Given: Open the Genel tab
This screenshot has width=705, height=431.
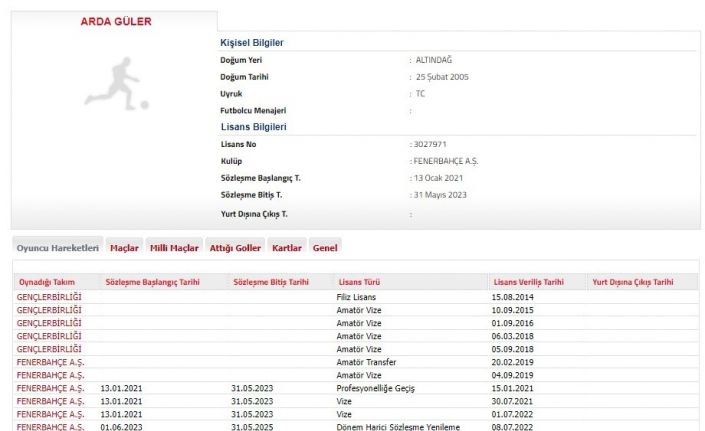Looking at the screenshot, I should (x=325, y=247).
